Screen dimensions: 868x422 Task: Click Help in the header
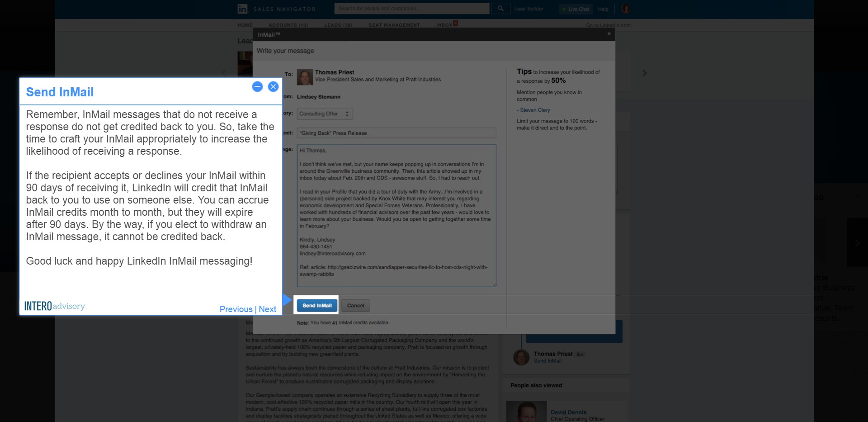coord(603,9)
